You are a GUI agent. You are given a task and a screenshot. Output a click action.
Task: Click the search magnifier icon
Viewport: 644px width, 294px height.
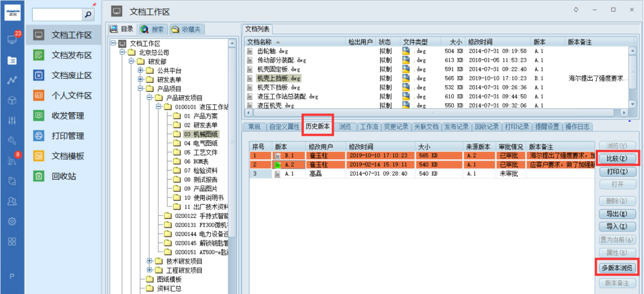pyautogui.click(x=88, y=15)
